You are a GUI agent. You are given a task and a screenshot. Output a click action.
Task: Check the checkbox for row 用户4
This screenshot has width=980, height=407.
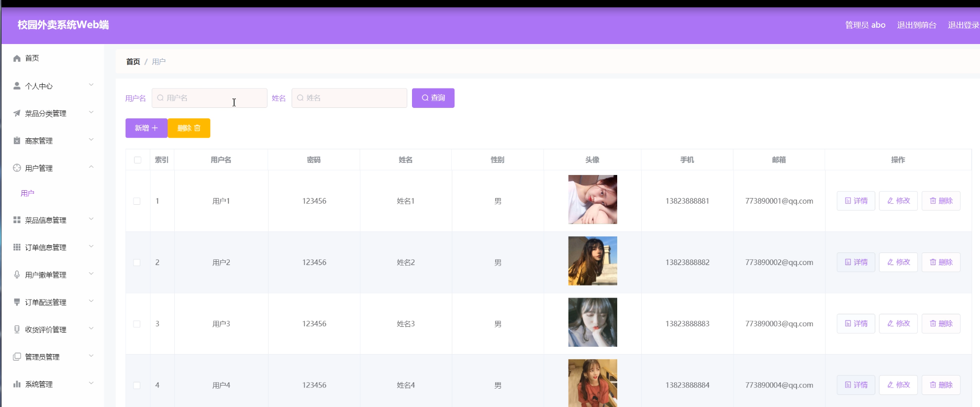point(137,385)
